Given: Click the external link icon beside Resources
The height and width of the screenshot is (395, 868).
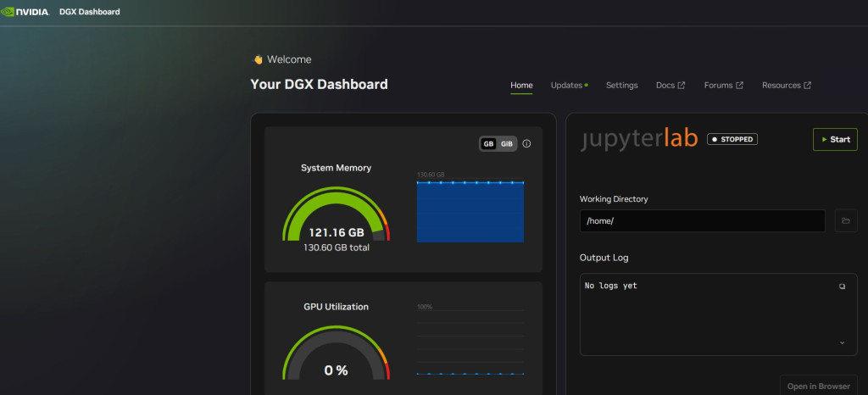Looking at the screenshot, I should (x=808, y=86).
